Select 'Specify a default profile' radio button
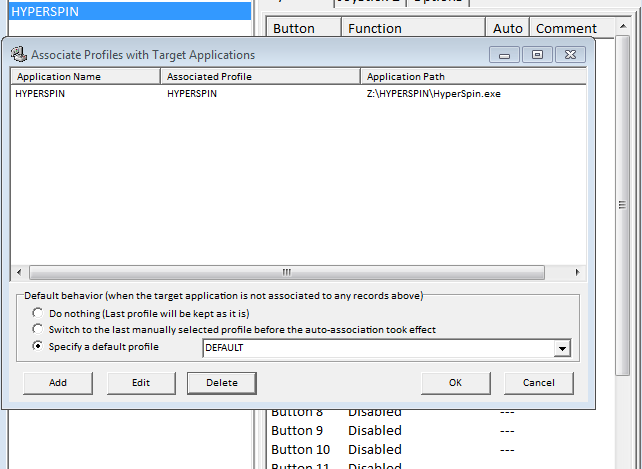Image resolution: width=642 pixels, height=469 pixels. [38, 346]
